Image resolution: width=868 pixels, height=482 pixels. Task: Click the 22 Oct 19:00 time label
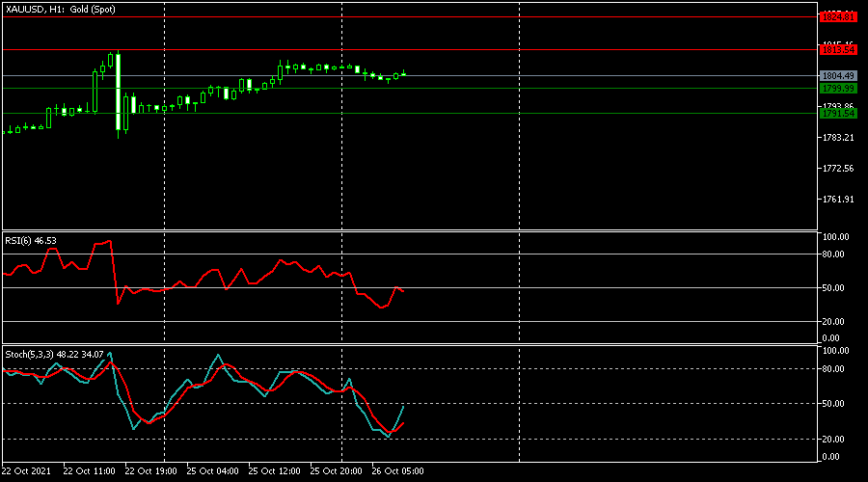tap(150, 471)
